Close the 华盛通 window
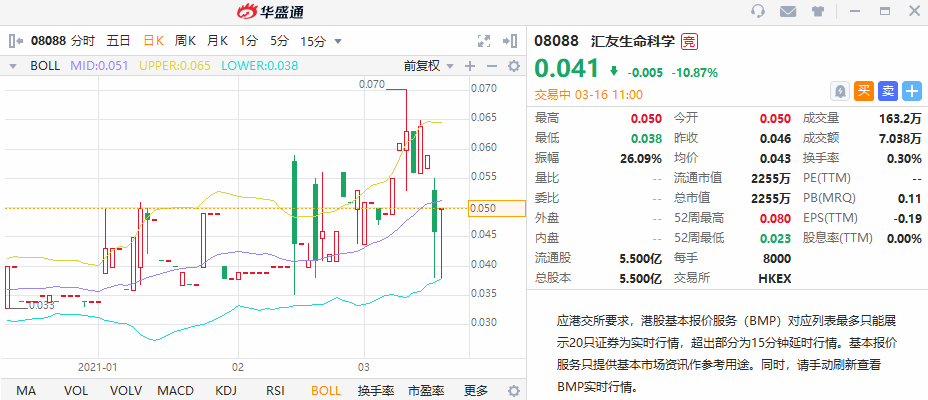 [x=914, y=11]
